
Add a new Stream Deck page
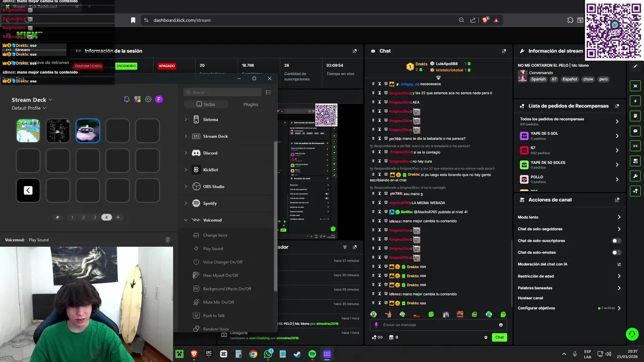click(118, 217)
